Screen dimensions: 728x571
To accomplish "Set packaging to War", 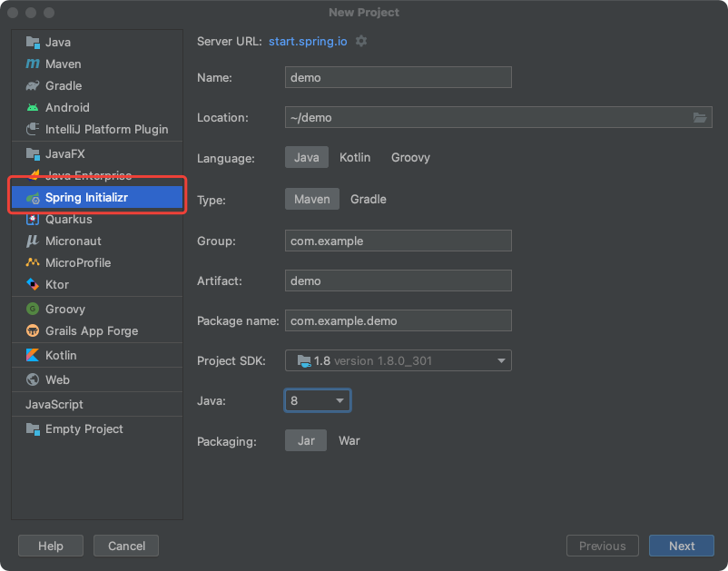I will tap(349, 440).
